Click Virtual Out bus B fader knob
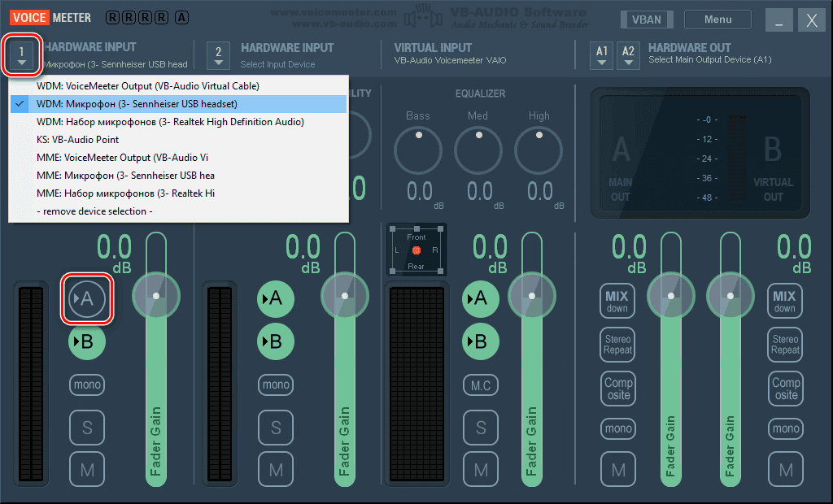 click(731, 296)
